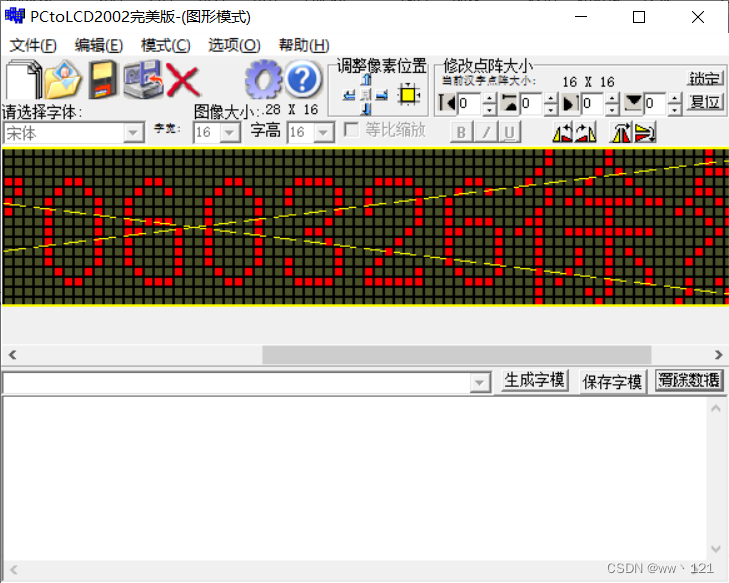
Task: Shift pixels left with the left arrow
Action: (349, 95)
